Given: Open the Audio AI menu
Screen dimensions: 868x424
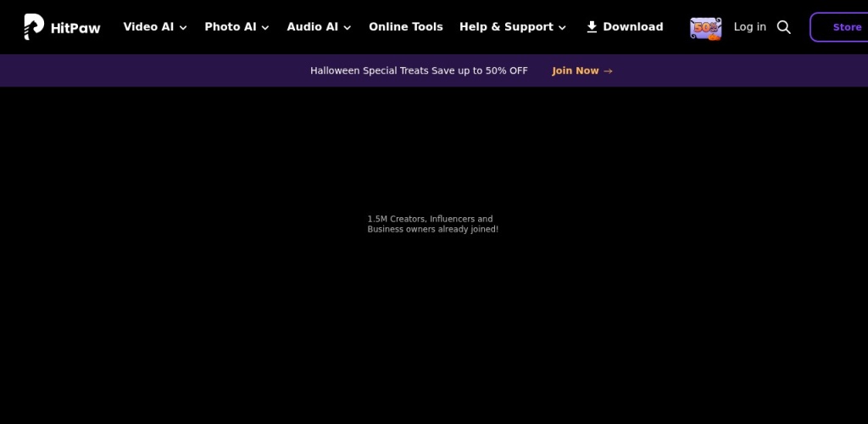Looking at the screenshot, I should (312, 27).
